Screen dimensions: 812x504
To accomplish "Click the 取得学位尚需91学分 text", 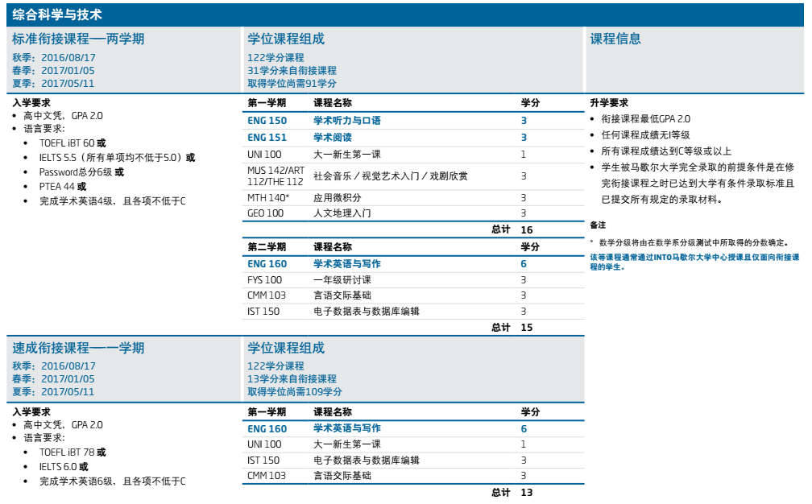I will pyautogui.click(x=292, y=84).
